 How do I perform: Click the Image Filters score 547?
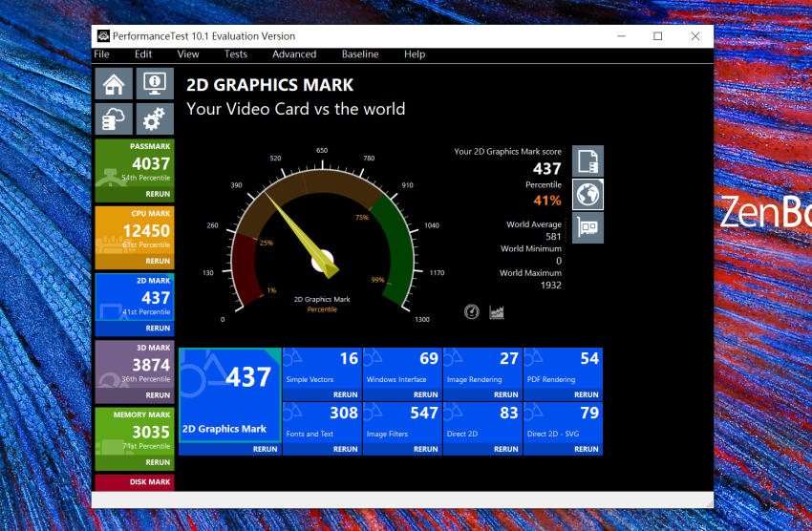click(x=424, y=413)
